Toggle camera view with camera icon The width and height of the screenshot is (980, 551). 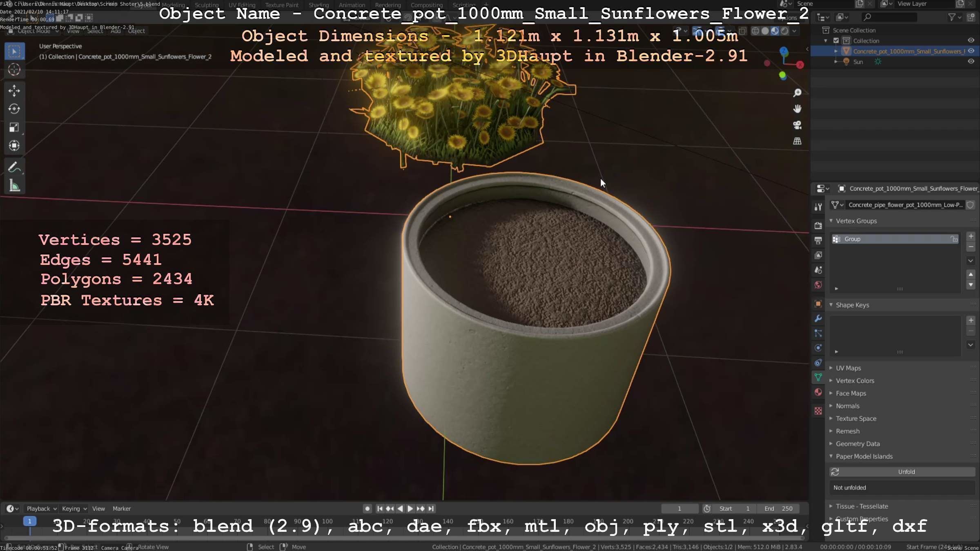(797, 125)
